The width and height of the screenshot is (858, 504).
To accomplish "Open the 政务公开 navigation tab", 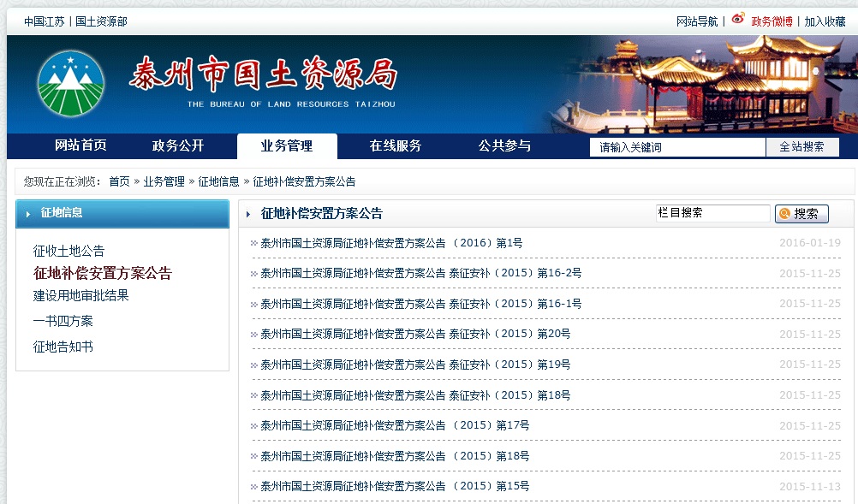I will 178,146.
